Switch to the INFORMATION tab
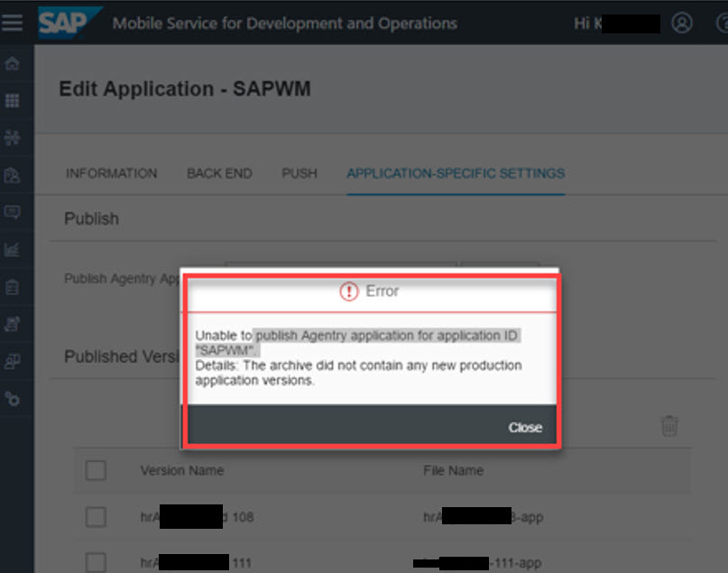This screenshot has height=573, width=728. click(x=112, y=173)
